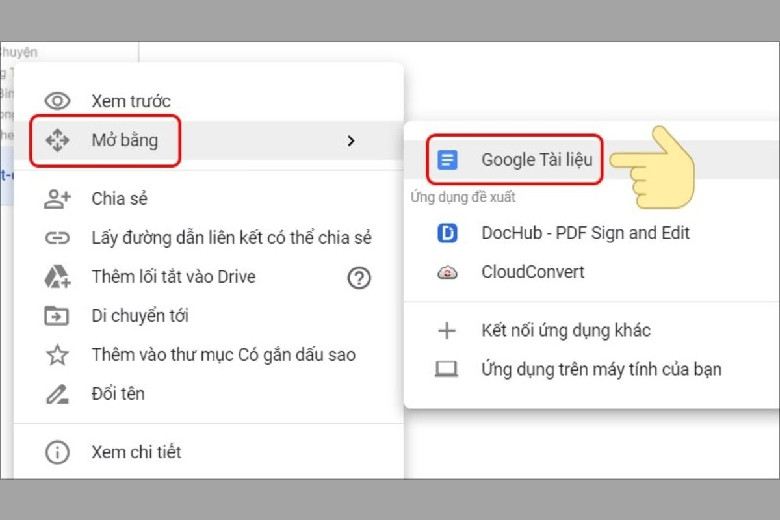
Task: Click the plus icon for connecting apps
Action: (x=447, y=330)
